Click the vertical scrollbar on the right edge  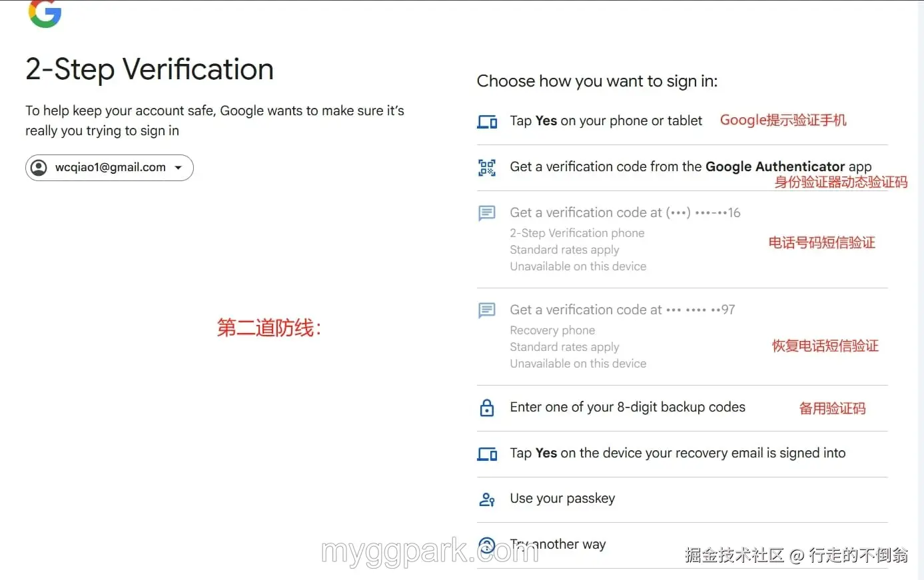[920, 290]
